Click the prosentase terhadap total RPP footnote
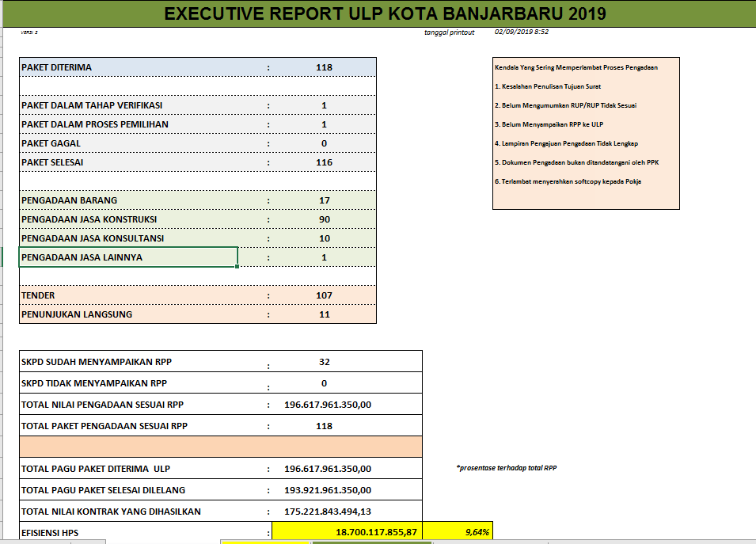Image resolution: width=756 pixels, height=544 pixels. click(x=507, y=468)
